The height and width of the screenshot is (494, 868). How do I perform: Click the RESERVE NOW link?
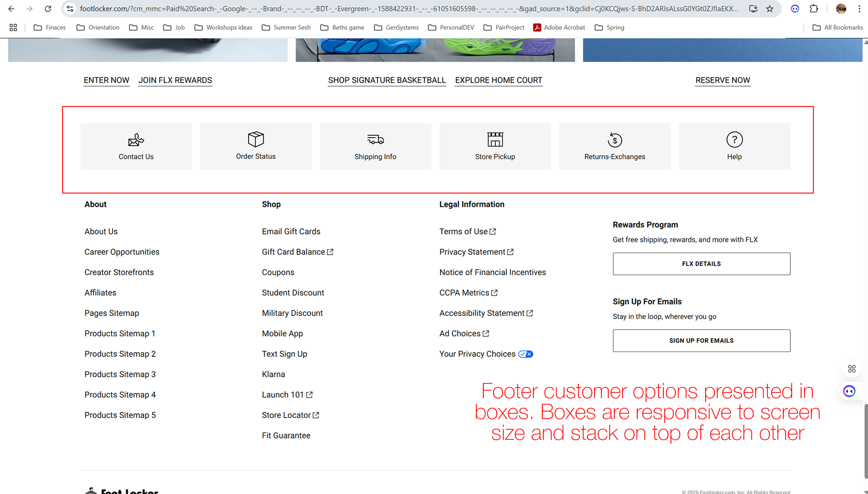tap(723, 80)
